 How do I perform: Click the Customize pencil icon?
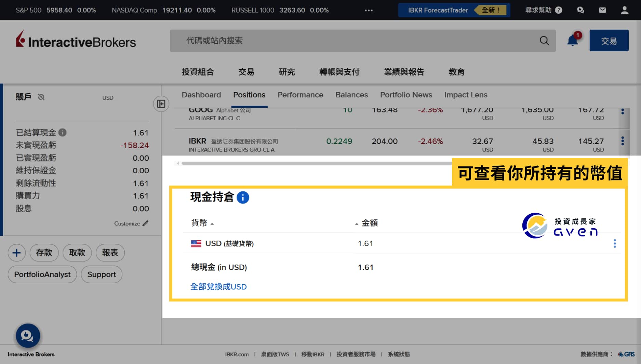point(146,223)
